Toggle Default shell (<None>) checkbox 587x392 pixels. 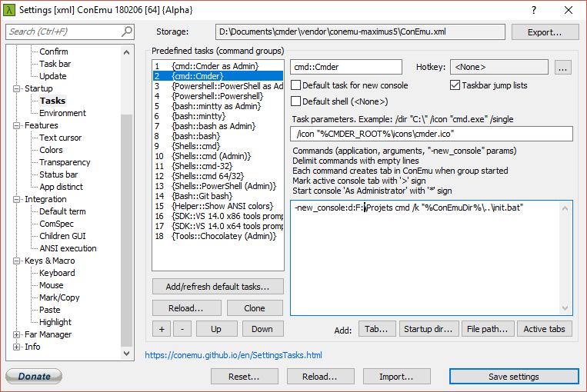pos(295,101)
